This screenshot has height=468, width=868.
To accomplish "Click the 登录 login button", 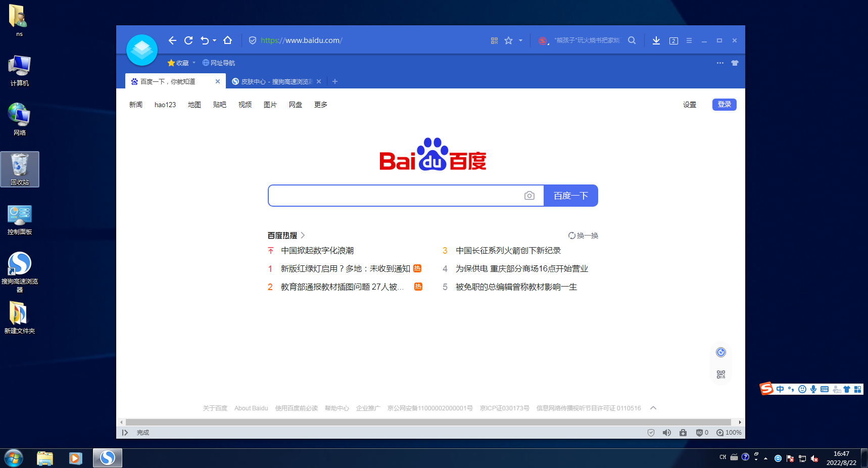I will [725, 104].
